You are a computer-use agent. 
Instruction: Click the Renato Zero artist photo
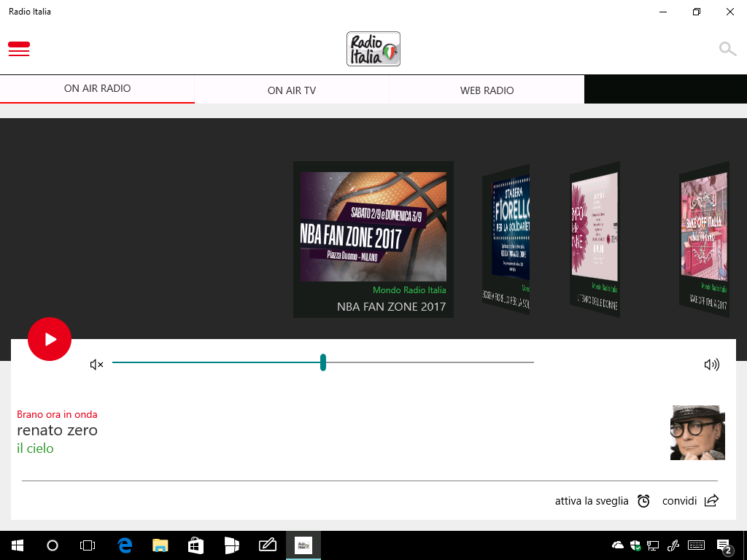(697, 433)
